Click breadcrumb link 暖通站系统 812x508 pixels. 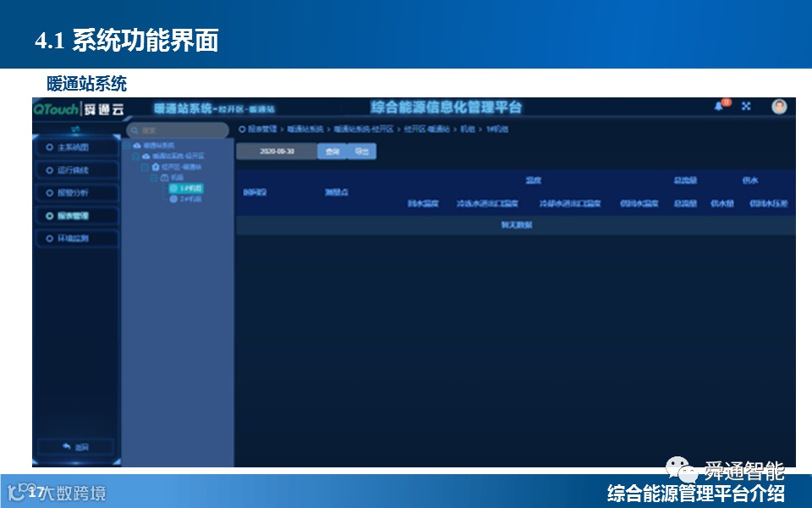click(305, 129)
